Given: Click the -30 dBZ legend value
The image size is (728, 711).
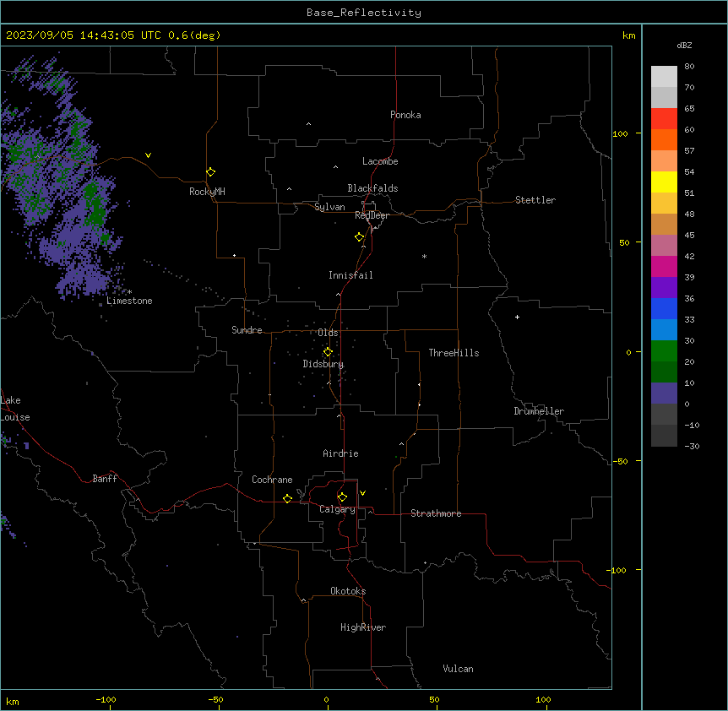Looking at the screenshot, I should [692, 447].
